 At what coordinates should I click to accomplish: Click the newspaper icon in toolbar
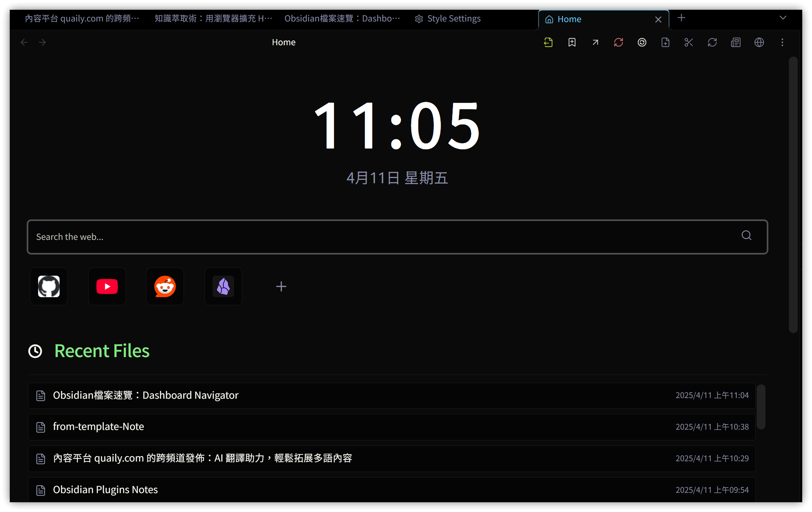pyautogui.click(x=736, y=42)
